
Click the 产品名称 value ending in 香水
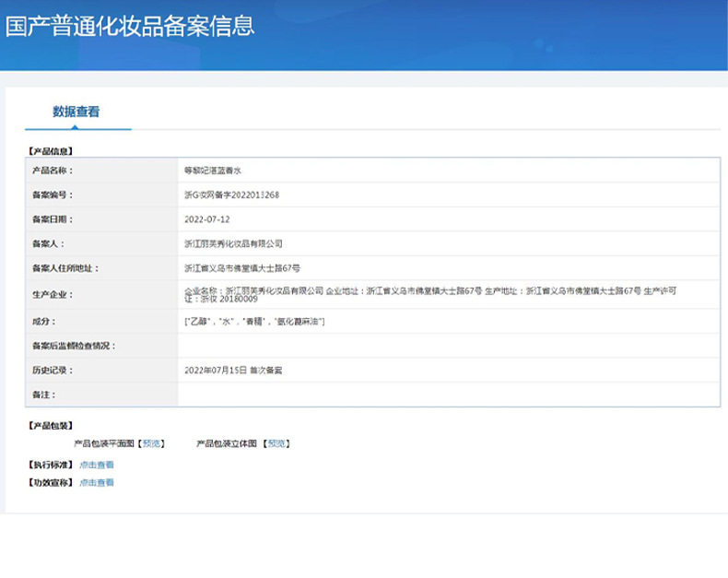click(213, 171)
